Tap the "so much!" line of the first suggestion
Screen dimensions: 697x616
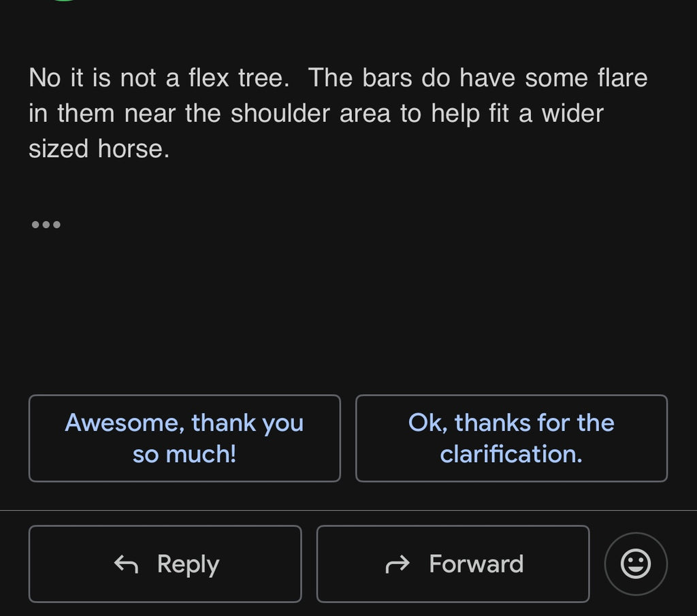pyautogui.click(x=184, y=454)
